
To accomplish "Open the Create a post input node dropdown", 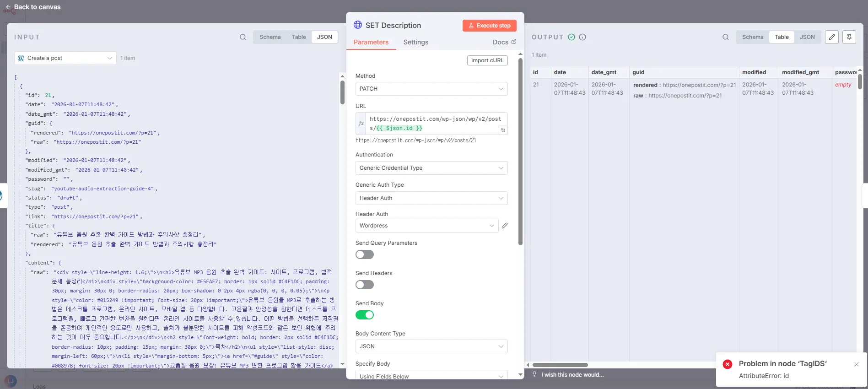I will click(65, 58).
